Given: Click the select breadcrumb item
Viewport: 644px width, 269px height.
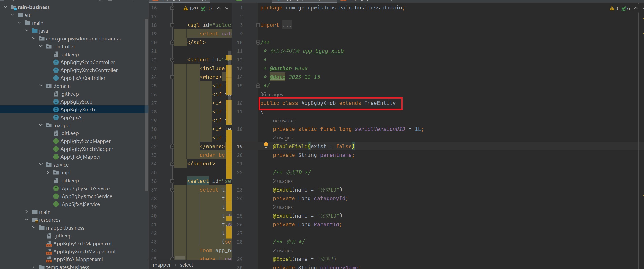Looking at the screenshot, I should 186,265.
